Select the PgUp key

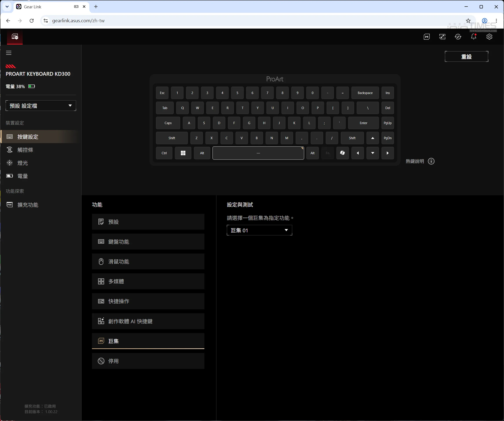click(x=388, y=123)
